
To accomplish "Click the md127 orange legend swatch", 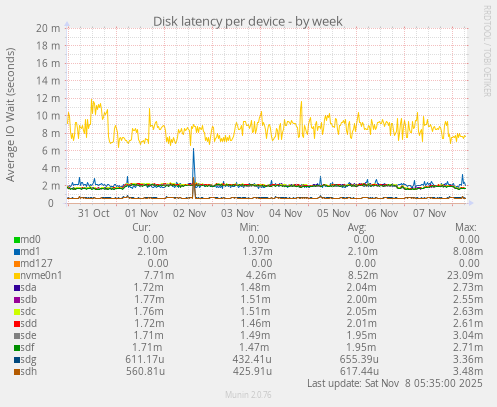I will [x=17, y=264].
